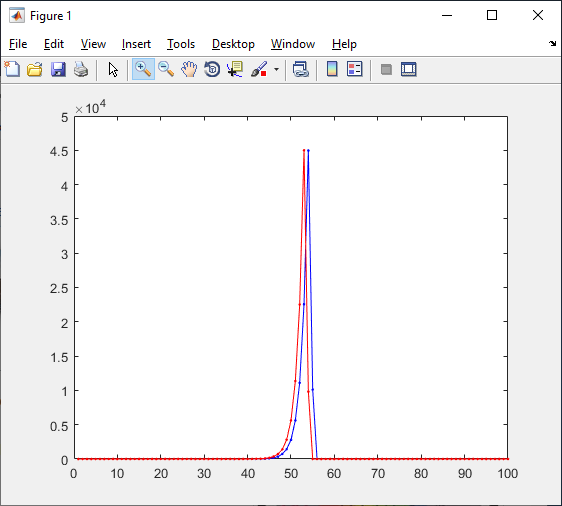The image size is (562, 506).
Task: Save the figure using floppy disk icon
Action: pyautogui.click(x=58, y=69)
